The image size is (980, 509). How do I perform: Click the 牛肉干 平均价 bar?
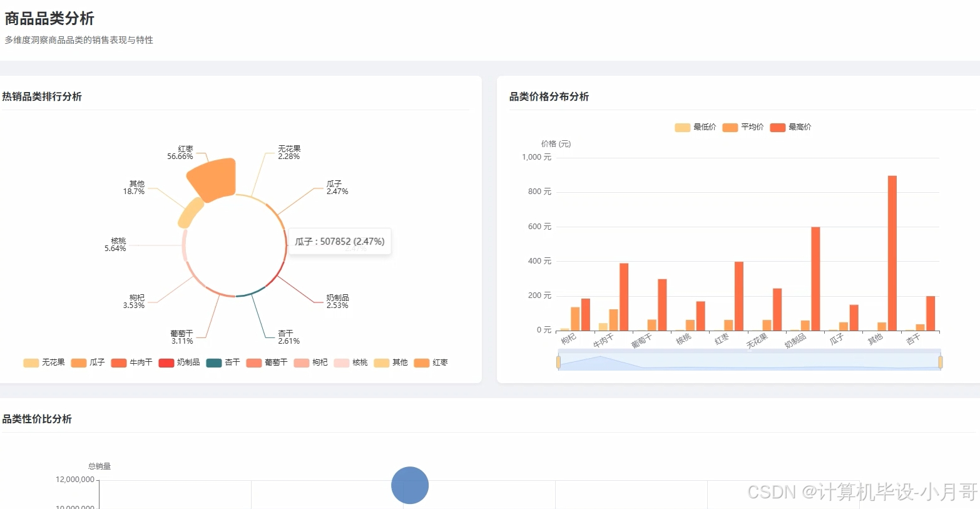click(613, 320)
